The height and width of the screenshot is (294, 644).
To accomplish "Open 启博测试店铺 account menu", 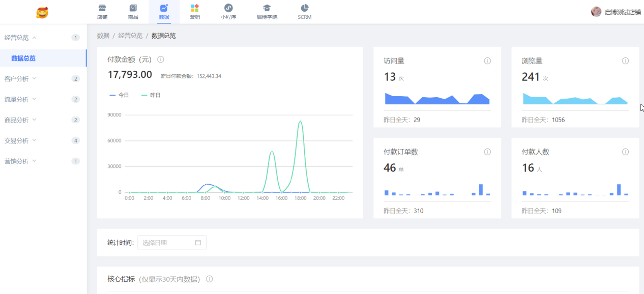I will click(x=617, y=12).
